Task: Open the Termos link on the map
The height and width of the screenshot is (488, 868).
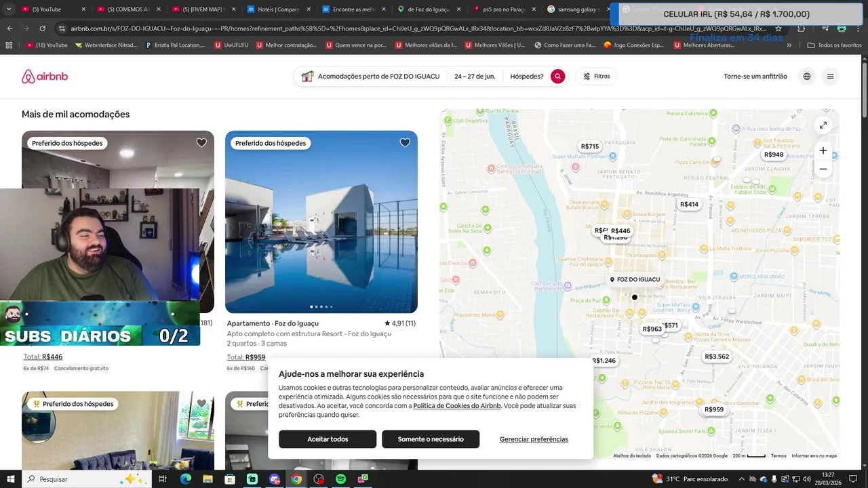Action: tap(778, 456)
